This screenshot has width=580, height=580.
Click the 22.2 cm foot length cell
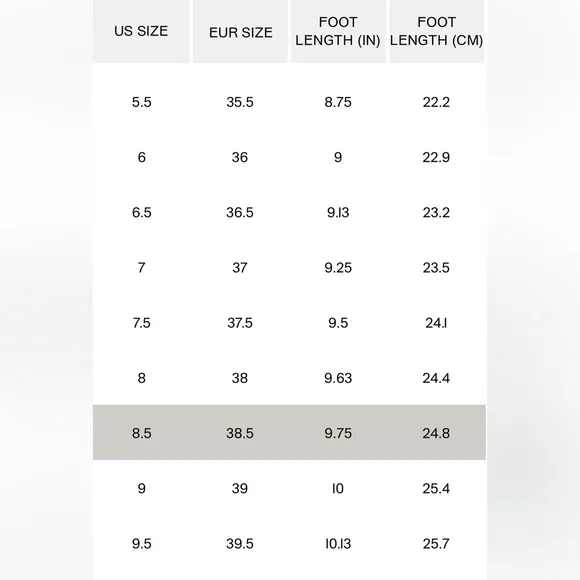point(436,102)
